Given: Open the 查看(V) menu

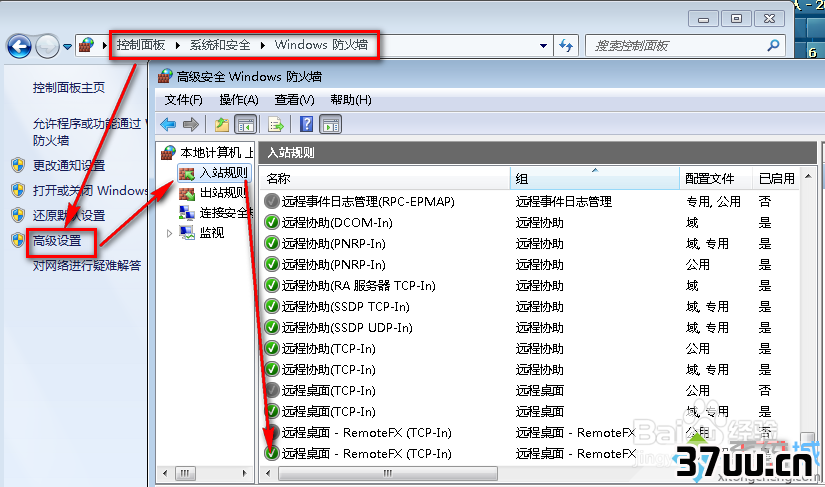Looking at the screenshot, I should [295, 100].
